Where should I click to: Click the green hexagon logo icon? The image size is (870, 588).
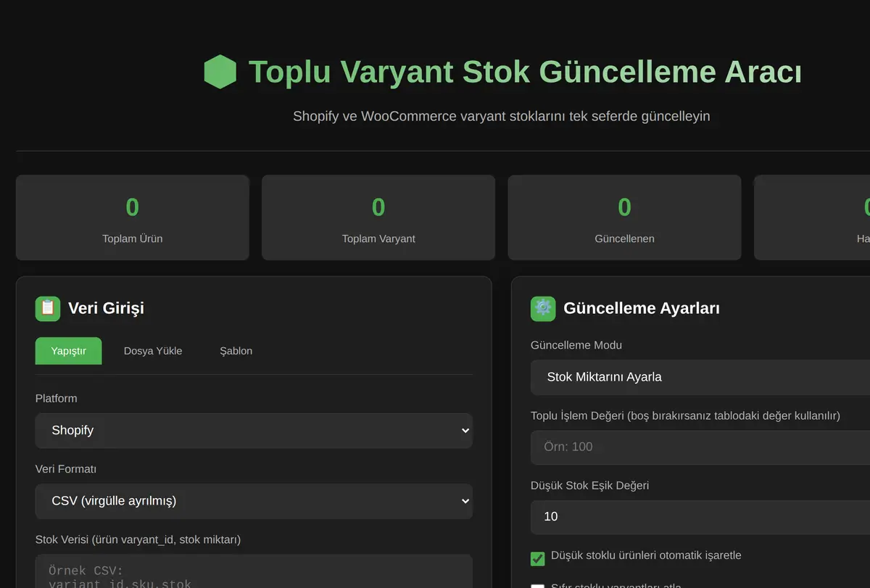[x=220, y=72]
